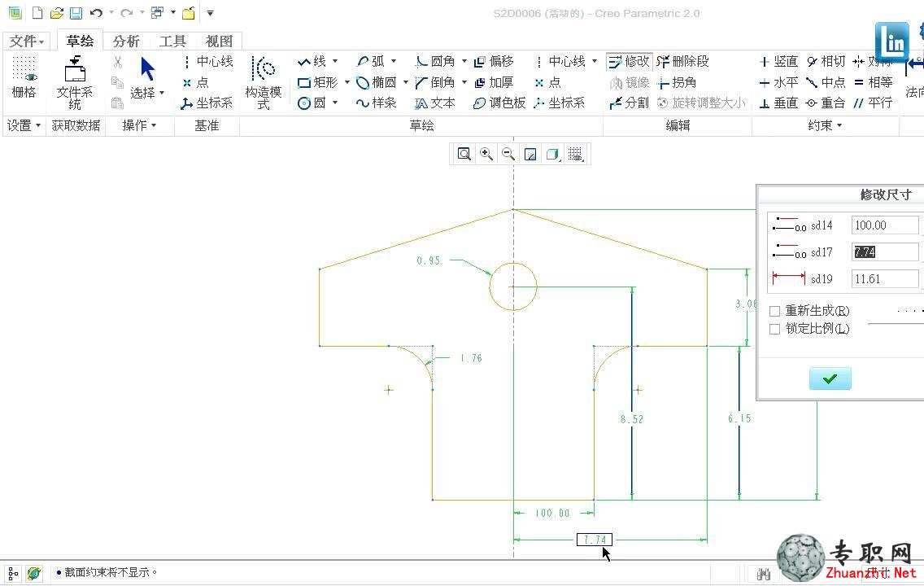This screenshot has height=586, width=924.
Task: Apply the 相等 equal constraint
Action: pos(874,82)
